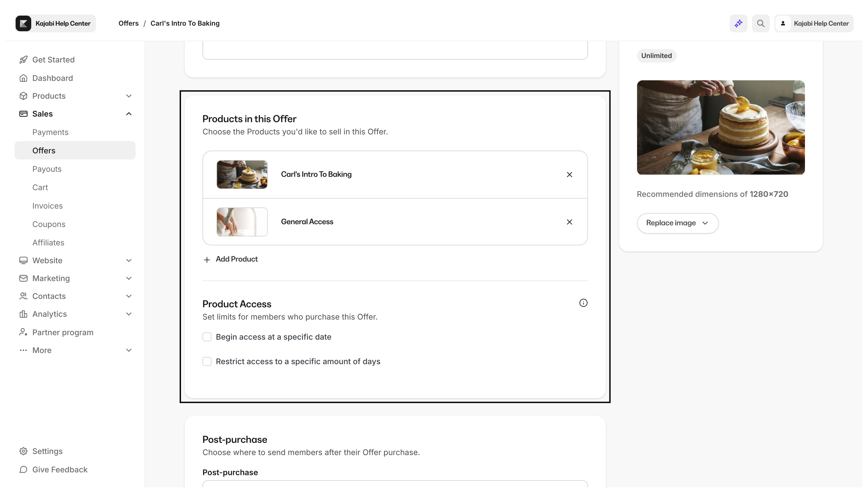
Task: Go to Payments in the sidebar
Action: coord(50,132)
